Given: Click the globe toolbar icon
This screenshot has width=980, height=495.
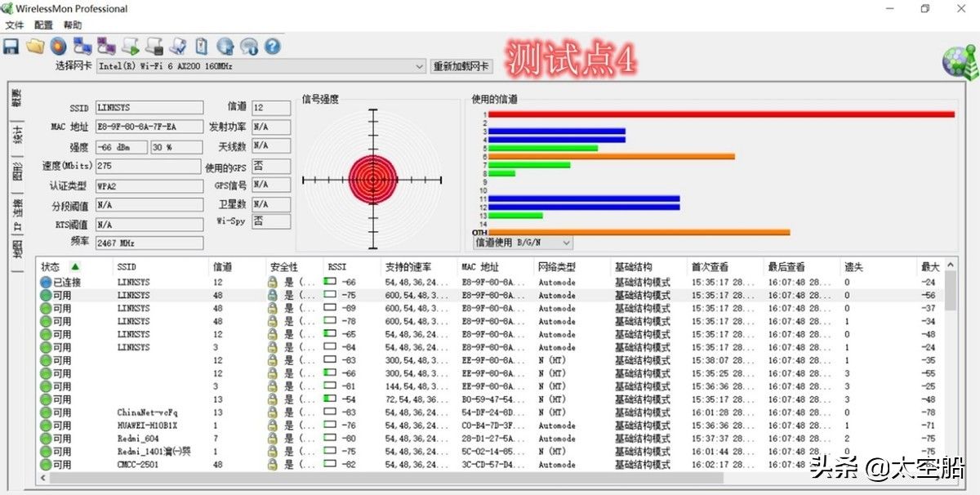Looking at the screenshot, I should point(225,46).
